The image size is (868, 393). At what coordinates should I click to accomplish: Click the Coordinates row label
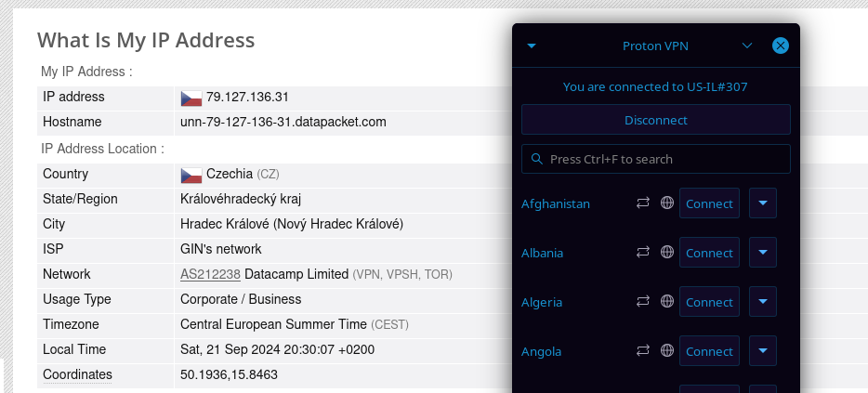(77, 374)
